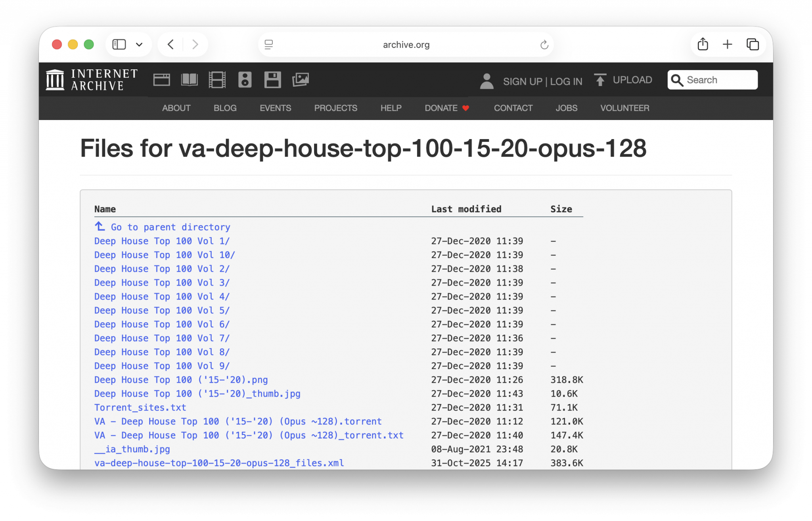Screen dimensions: 812x521
Task: Open the Video film-strip icon
Action: click(217, 80)
